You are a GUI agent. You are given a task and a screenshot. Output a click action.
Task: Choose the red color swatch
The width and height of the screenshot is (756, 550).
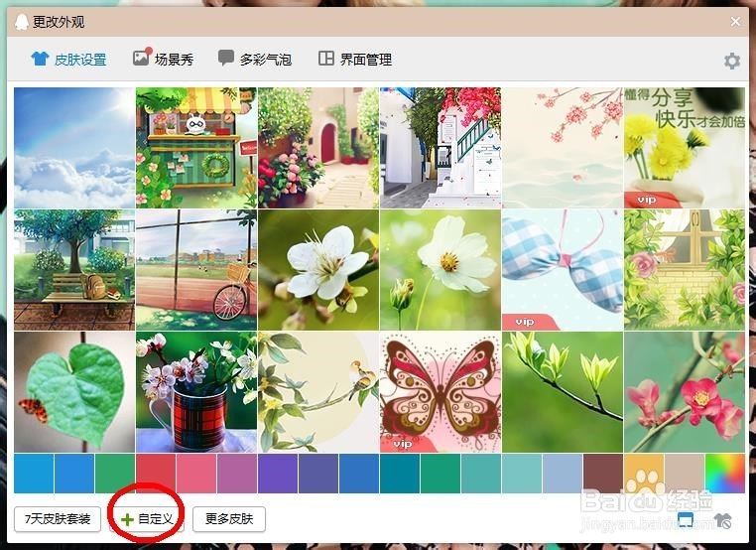click(x=156, y=474)
